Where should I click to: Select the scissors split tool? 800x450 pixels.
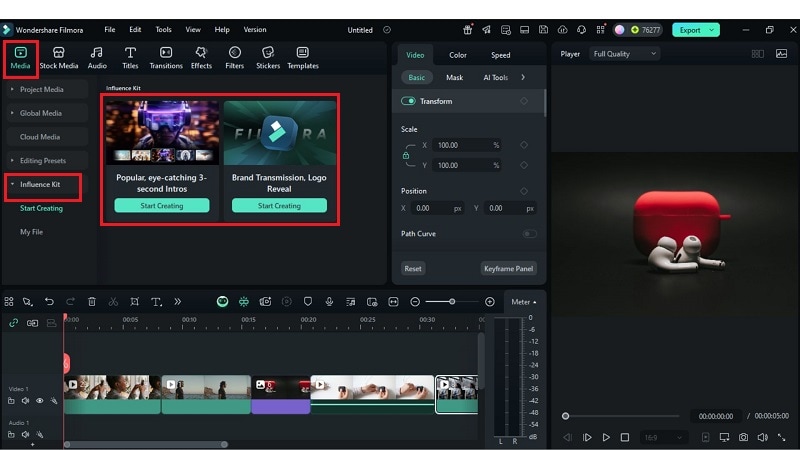tap(113, 302)
